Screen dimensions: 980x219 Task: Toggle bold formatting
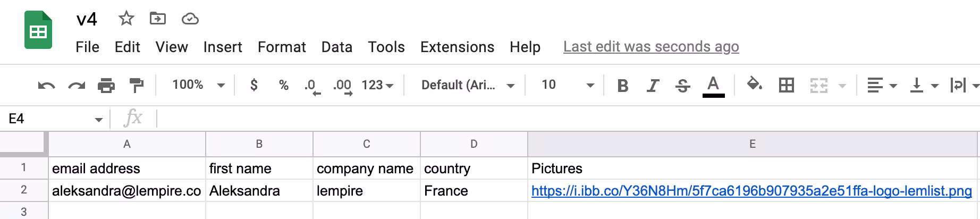623,85
